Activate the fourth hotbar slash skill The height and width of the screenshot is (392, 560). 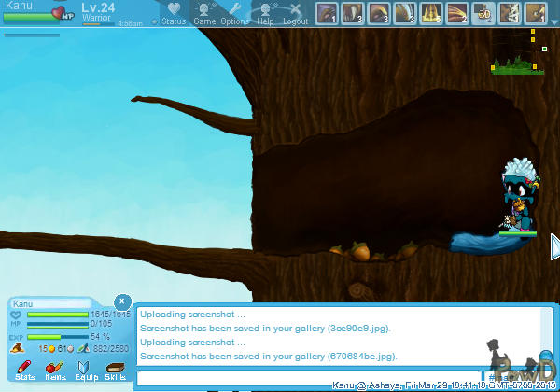[x=405, y=13]
